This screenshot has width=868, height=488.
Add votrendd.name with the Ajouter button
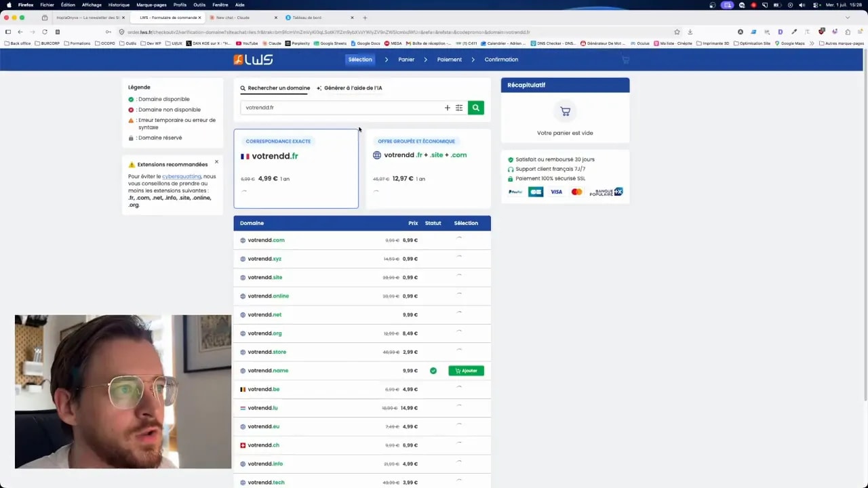[x=466, y=371]
